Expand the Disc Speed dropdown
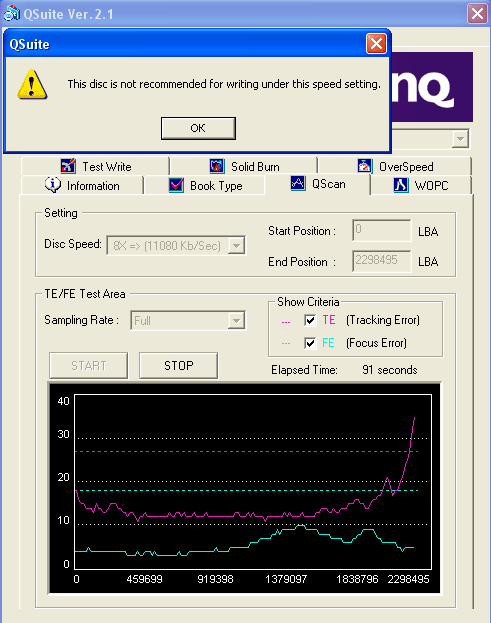491x623 pixels. (236, 246)
